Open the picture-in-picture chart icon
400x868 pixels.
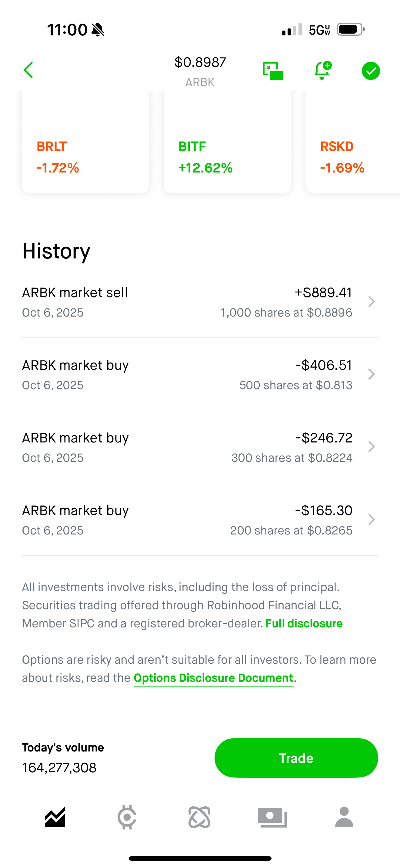272,71
